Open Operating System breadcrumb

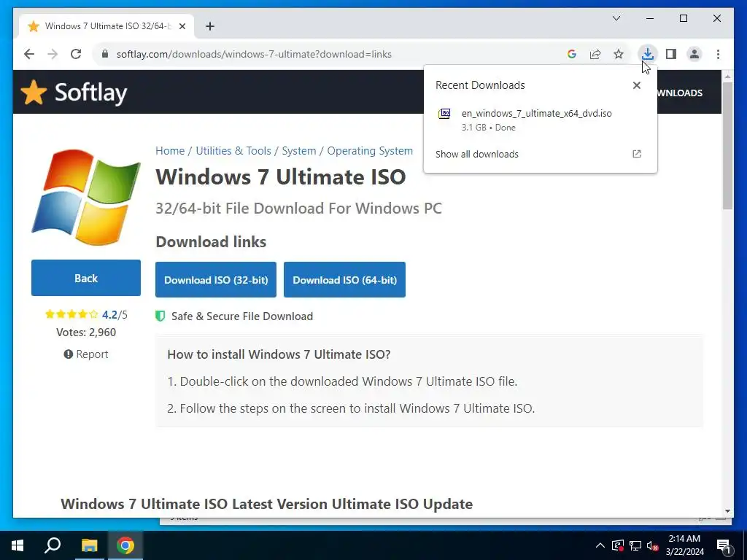pyautogui.click(x=370, y=150)
